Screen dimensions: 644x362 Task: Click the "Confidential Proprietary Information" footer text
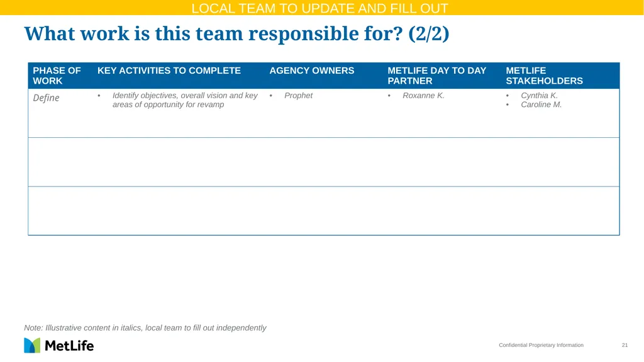541,345
